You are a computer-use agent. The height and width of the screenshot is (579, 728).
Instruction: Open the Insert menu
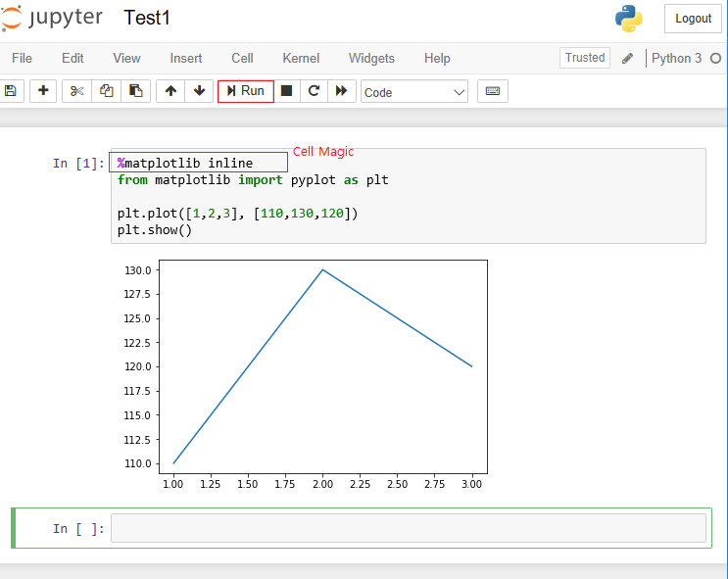click(x=186, y=58)
